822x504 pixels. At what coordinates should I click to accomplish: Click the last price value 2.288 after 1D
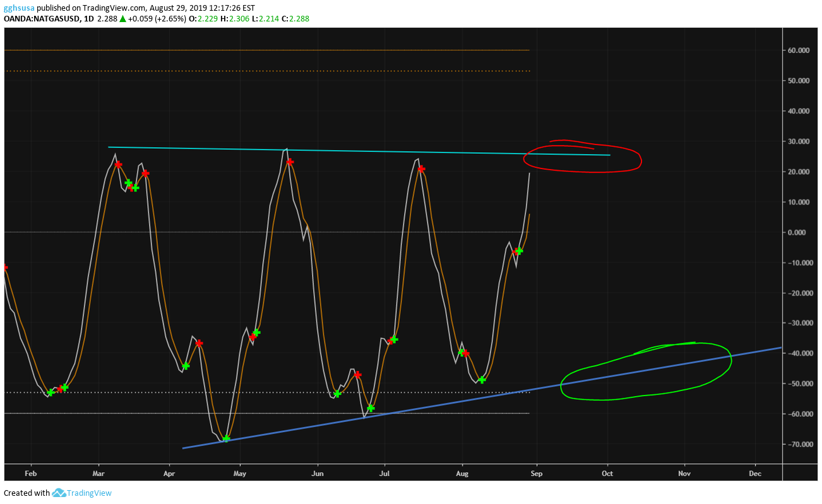pyautogui.click(x=107, y=19)
